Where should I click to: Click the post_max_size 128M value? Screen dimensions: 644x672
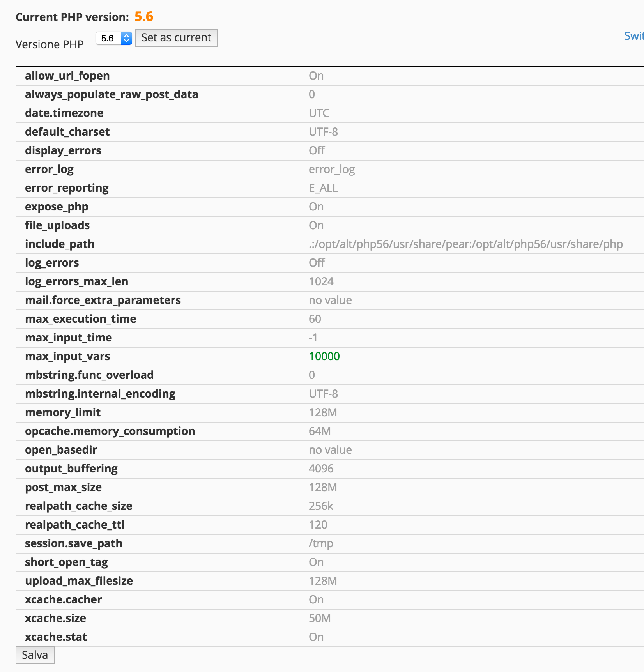(x=323, y=487)
